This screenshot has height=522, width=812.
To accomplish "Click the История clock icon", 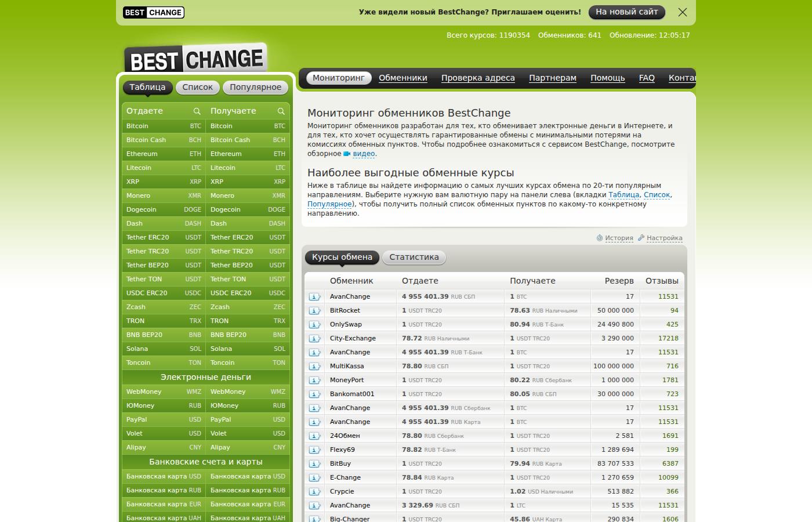I will coord(600,238).
